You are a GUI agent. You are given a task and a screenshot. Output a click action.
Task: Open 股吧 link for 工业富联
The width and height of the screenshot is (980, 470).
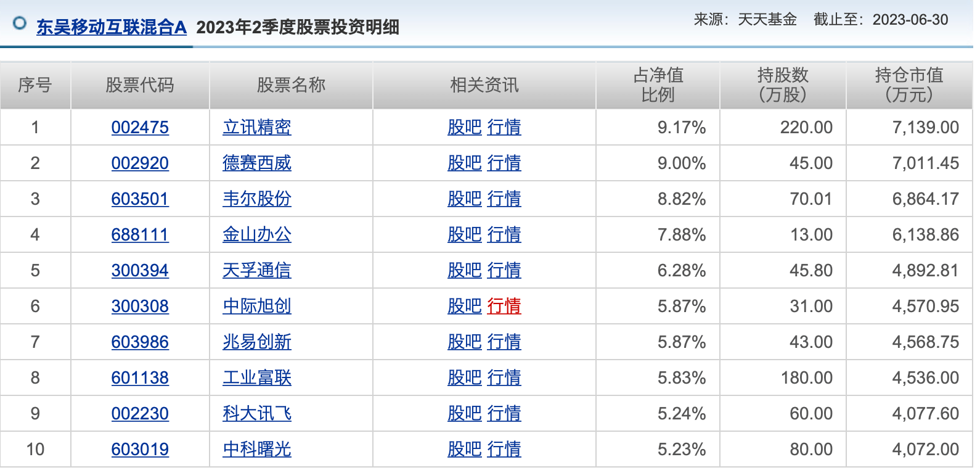(x=465, y=378)
